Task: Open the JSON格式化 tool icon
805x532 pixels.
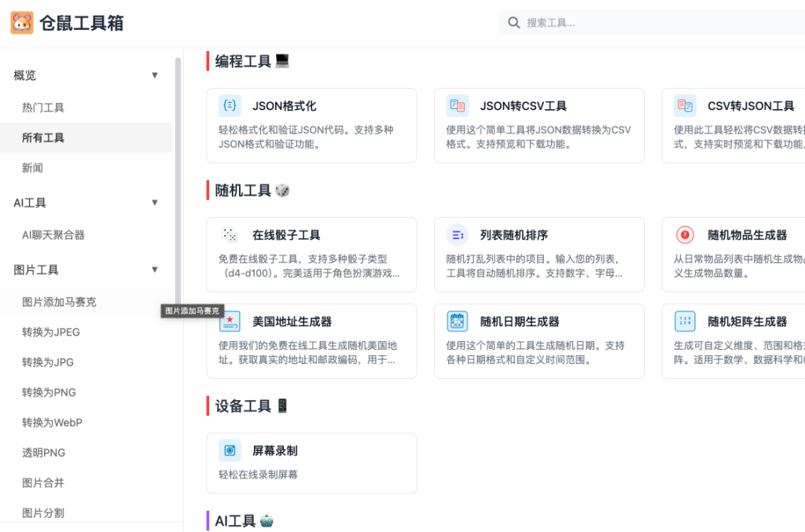Action: coord(230,105)
